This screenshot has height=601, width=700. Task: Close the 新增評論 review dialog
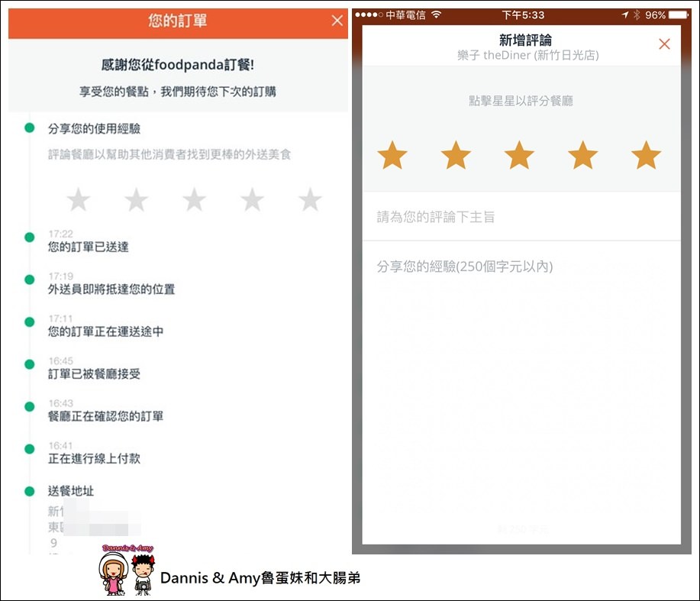664,44
